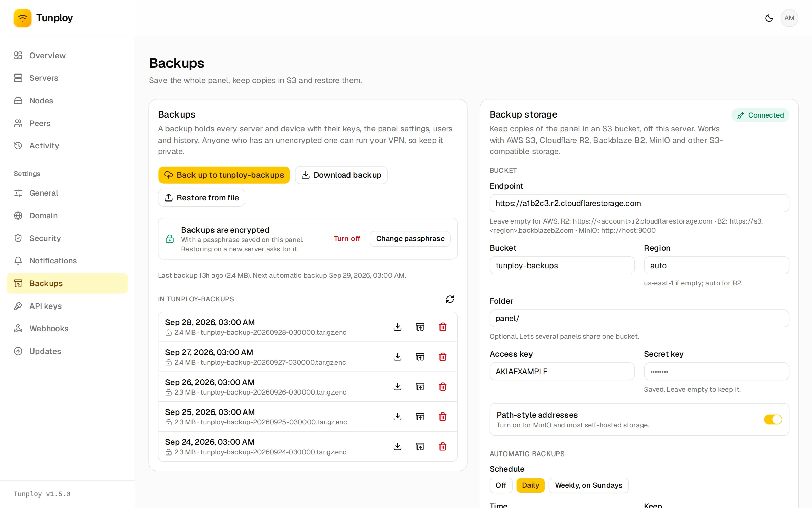The image size is (812, 508).
Task: Open the Overview page in the sidebar
Action: [x=67, y=55]
